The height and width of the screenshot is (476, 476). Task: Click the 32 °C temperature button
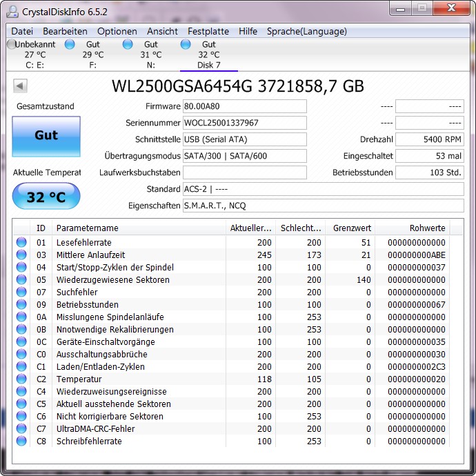point(46,196)
